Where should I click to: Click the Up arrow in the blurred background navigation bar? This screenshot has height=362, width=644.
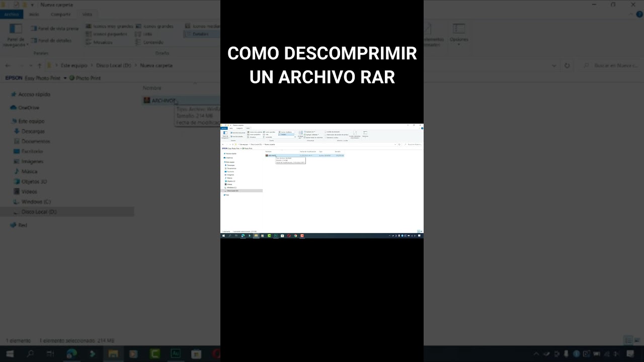click(39, 65)
